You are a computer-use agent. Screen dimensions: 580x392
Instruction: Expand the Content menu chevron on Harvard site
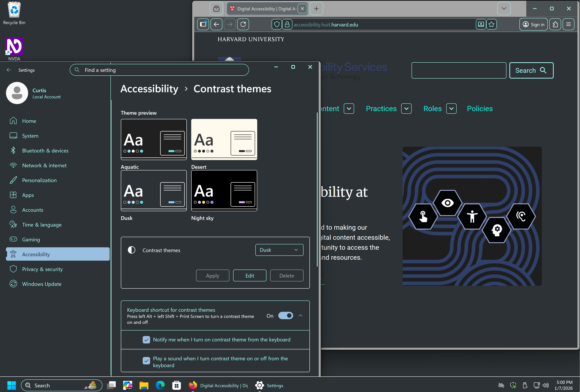click(x=349, y=109)
